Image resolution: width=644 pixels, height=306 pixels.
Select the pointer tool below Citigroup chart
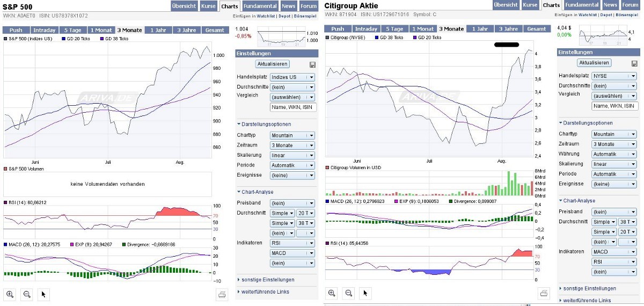(365, 293)
